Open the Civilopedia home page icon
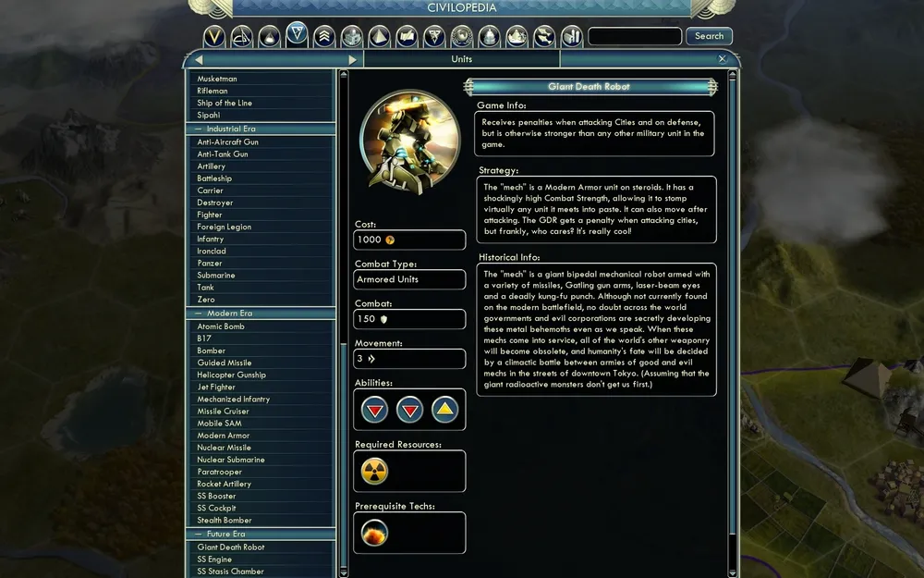This screenshot has height=578, width=924. tap(214, 37)
